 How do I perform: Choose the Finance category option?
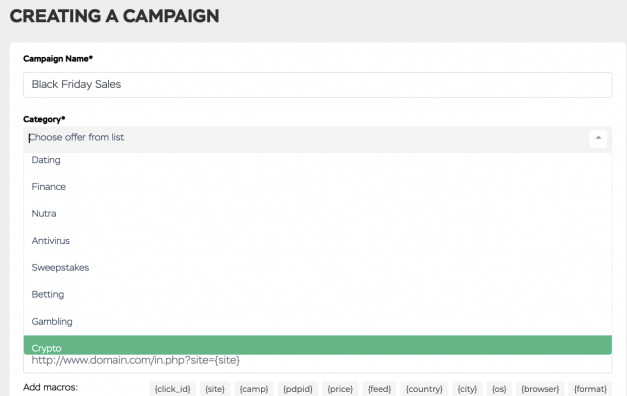click(317, 187)
